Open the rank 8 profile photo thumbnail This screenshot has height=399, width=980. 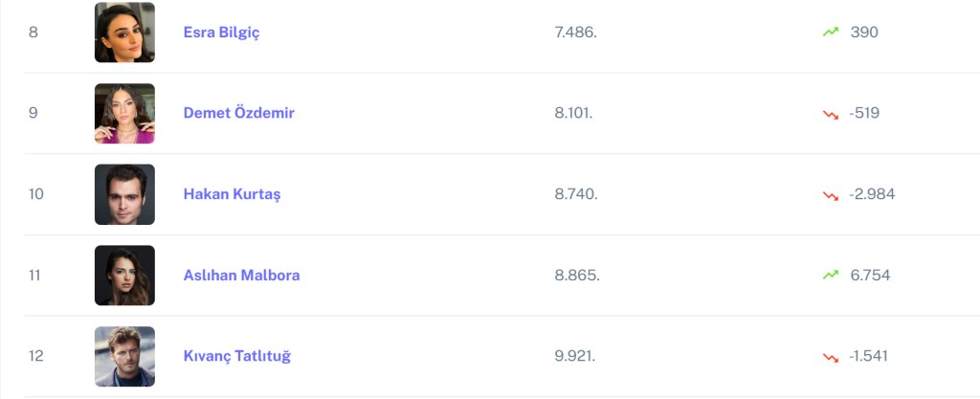tap(124, 33)
